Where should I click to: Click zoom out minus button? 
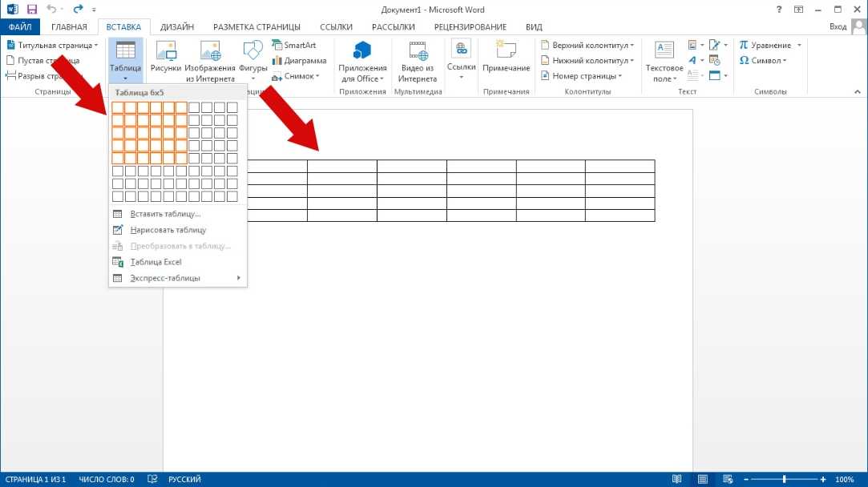(x=746, y=479)
